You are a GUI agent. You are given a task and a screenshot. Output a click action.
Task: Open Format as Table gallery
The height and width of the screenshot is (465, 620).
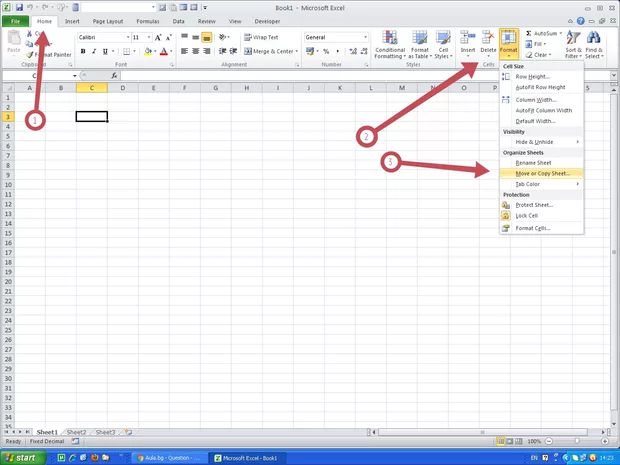pos(420,45)
